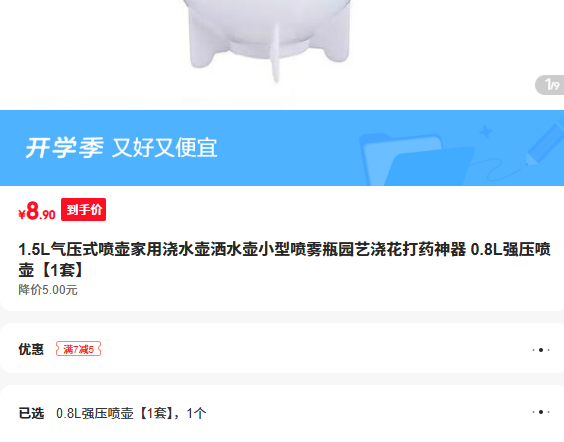Click the 开学季 italic heading text
Image resolution: width=564 pixels, height=442 pixels.
(65, 148)
